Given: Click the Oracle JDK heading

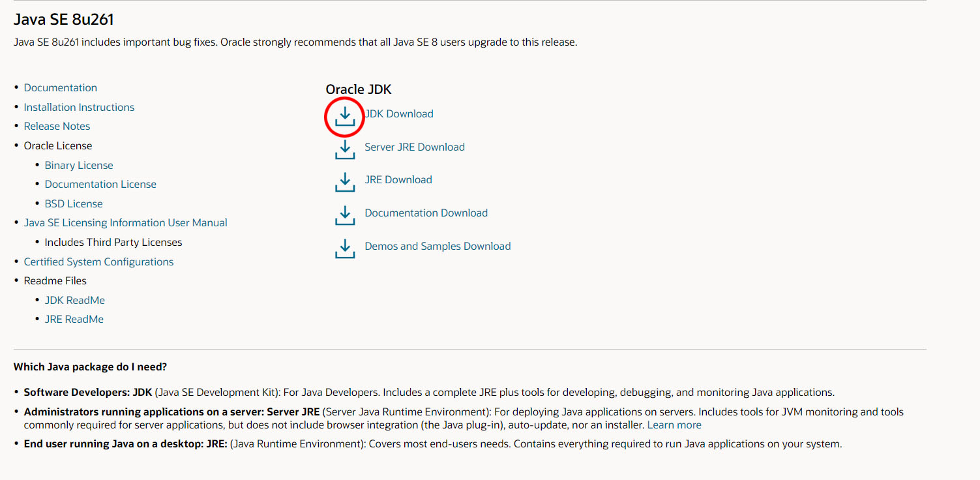Looking at the screenshot, I should pyautogui.click(x=359, y=89).
